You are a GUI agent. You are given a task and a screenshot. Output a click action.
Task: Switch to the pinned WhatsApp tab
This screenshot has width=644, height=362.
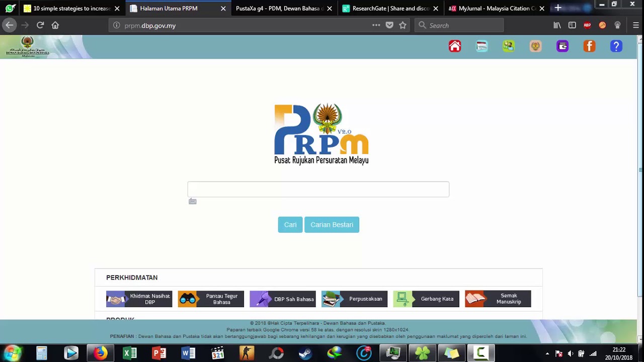[10, 9]
